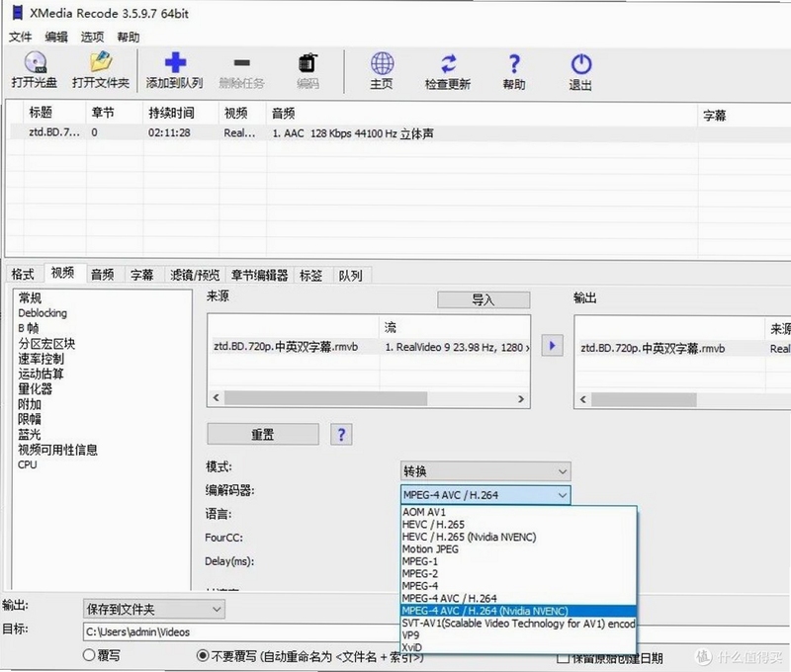
Task: Click the Encode (编码) toolbar icon
Action: tap(308, 63)
